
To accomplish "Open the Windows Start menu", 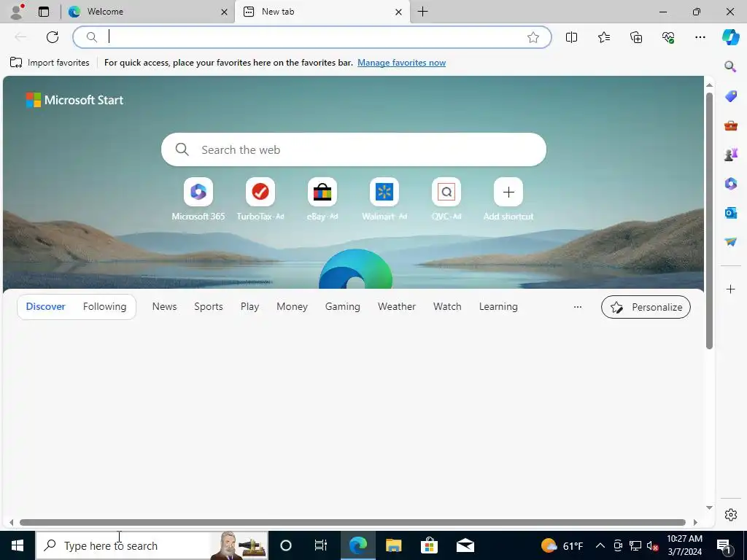I will pyautogui.click(x=18, y=545).
